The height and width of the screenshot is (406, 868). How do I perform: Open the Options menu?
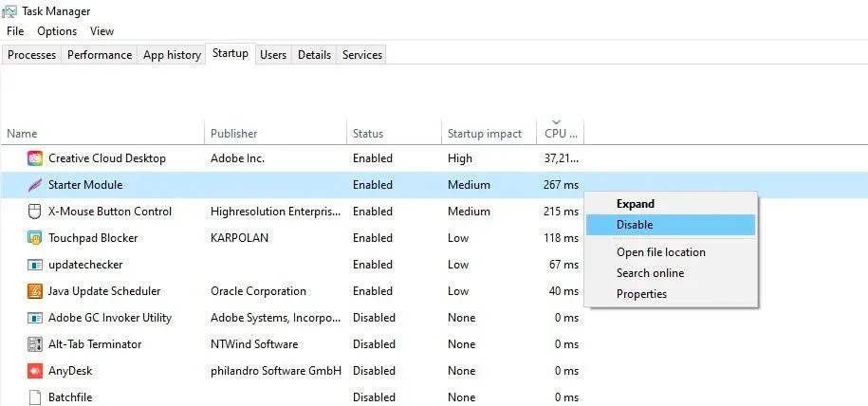57,31
